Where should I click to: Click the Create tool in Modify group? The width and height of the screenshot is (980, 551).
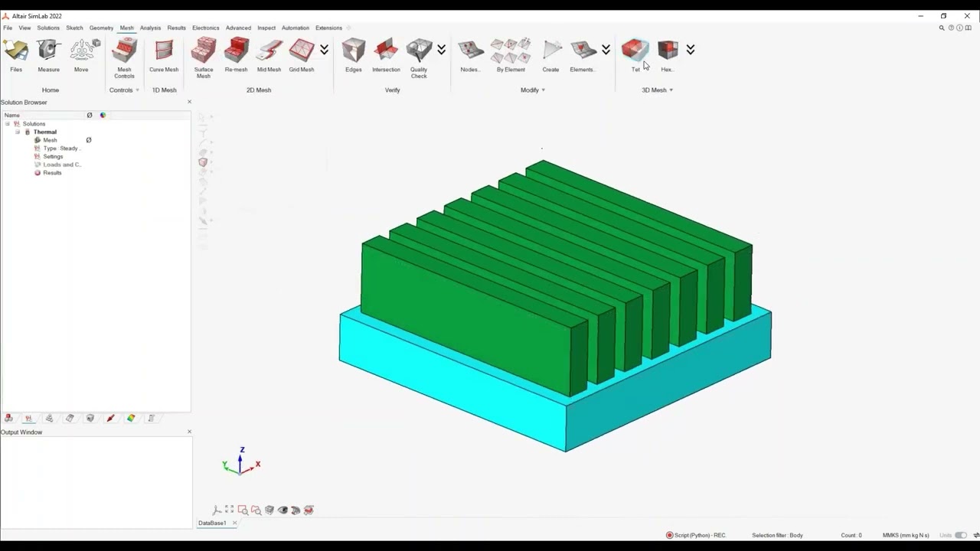(x=551, y=56)
